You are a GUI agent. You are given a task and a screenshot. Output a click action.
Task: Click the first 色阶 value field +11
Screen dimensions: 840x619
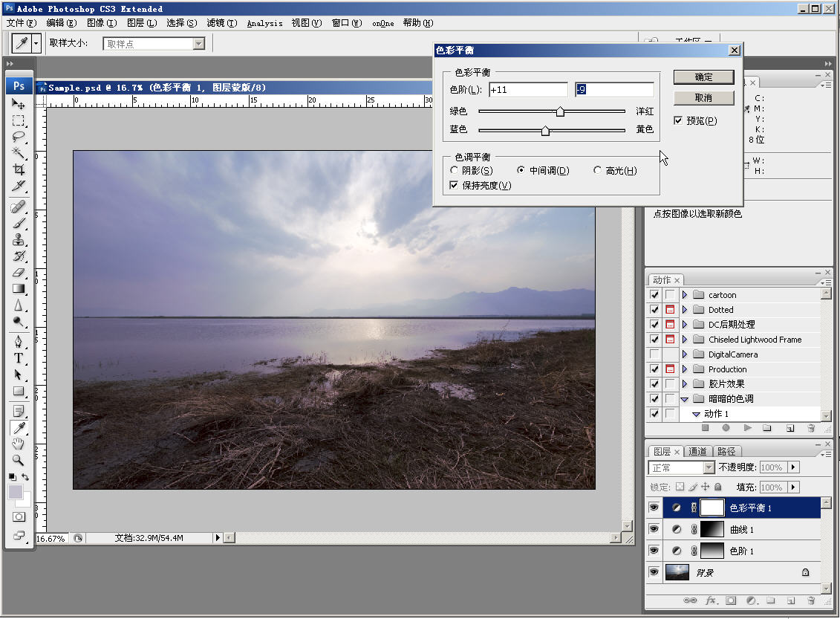(528, 89)
